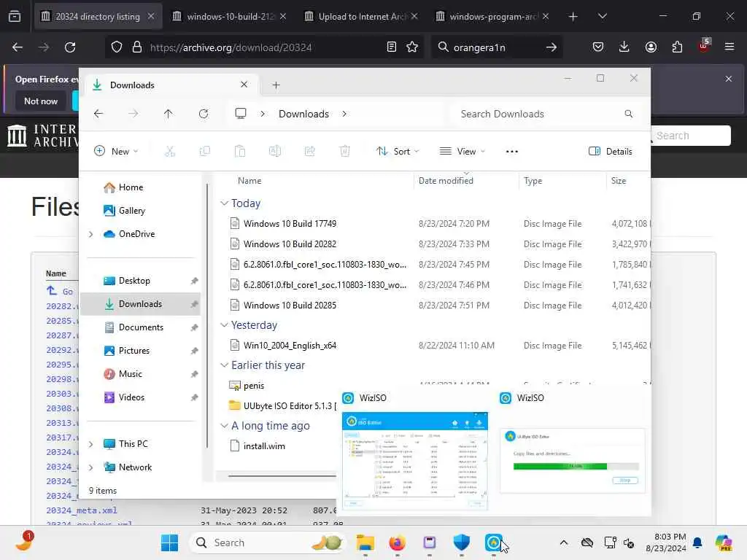This screenshot has width=747, height=560.
Task: Open File Explorer from the taskbar
Action: tap(365, 542)
